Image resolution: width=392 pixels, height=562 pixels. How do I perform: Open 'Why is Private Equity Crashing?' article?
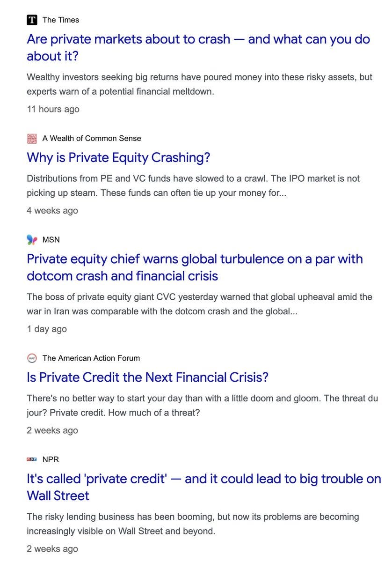[x=118, y=157]
